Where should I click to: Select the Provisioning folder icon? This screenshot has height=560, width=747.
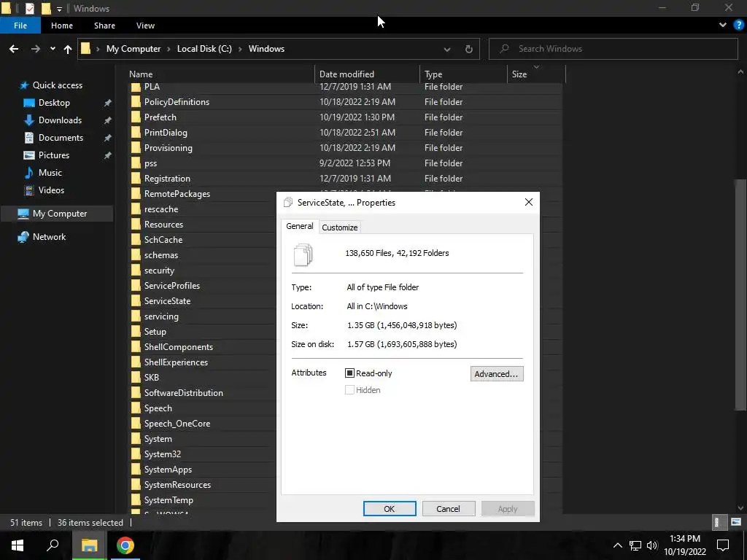(136, 147)
